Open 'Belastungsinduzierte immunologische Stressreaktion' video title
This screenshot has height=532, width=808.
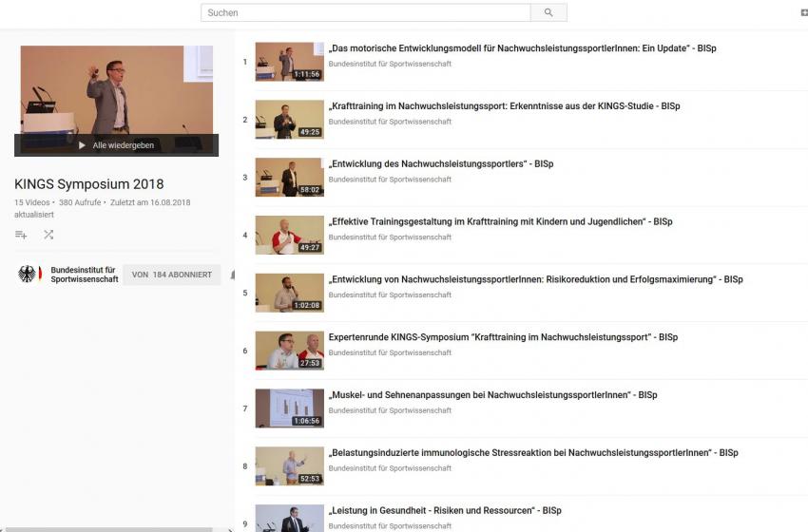coord(533,453)
